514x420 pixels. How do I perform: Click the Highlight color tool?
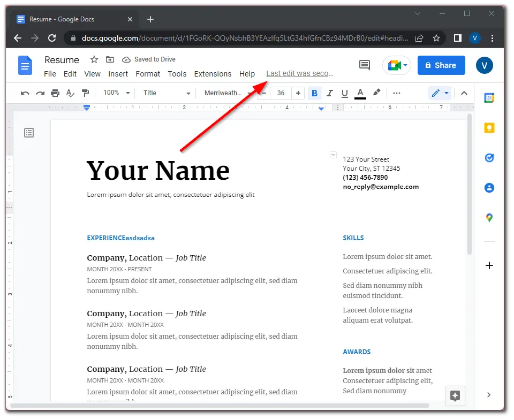tap(376, 93)
